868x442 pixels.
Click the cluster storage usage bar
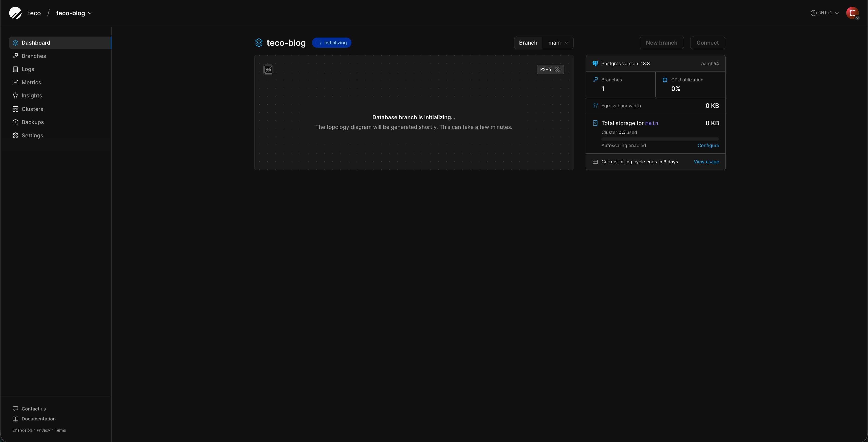[660, 139]
